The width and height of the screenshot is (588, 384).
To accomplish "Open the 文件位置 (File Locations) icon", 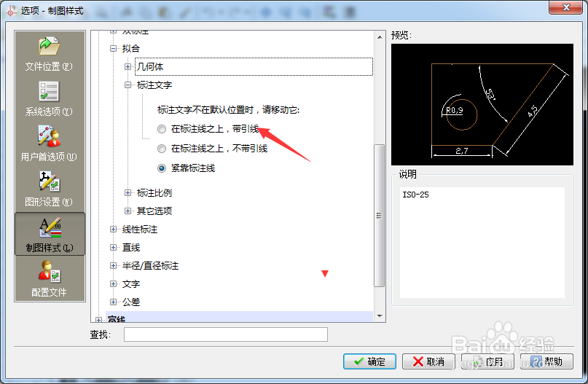I will tap(49, 46).
